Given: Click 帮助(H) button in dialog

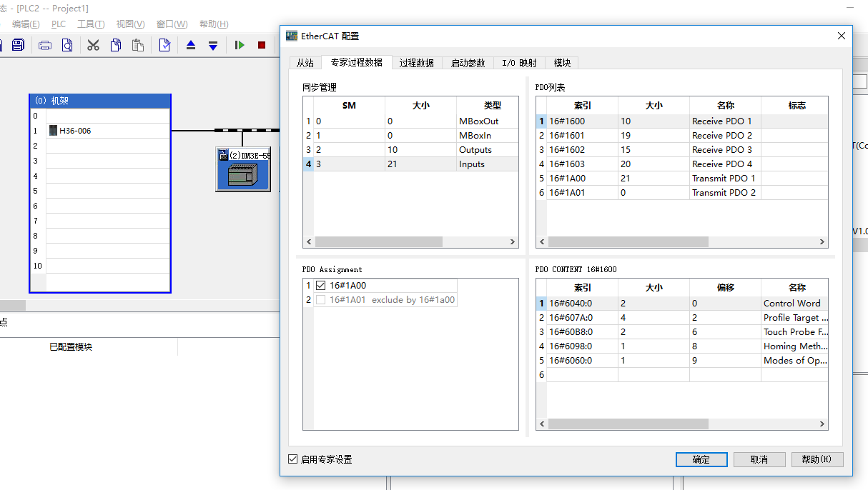Looking at the screenshot, I should (817, 459).
